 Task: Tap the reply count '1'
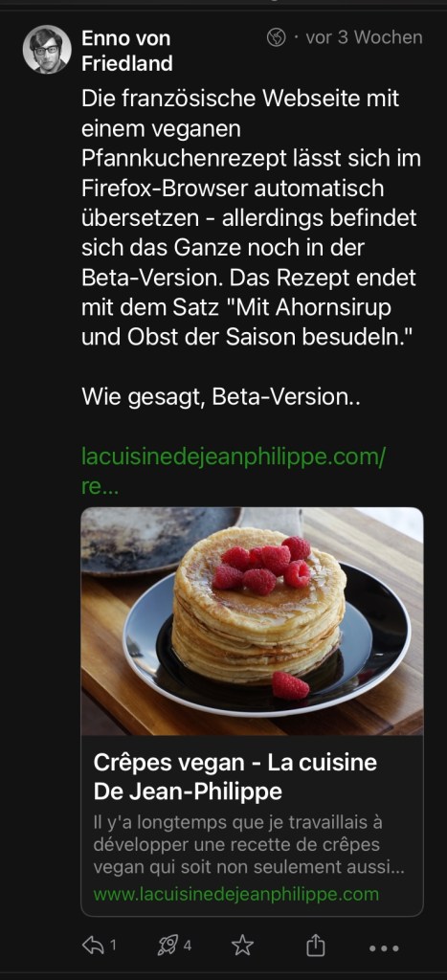coord(113,945)
